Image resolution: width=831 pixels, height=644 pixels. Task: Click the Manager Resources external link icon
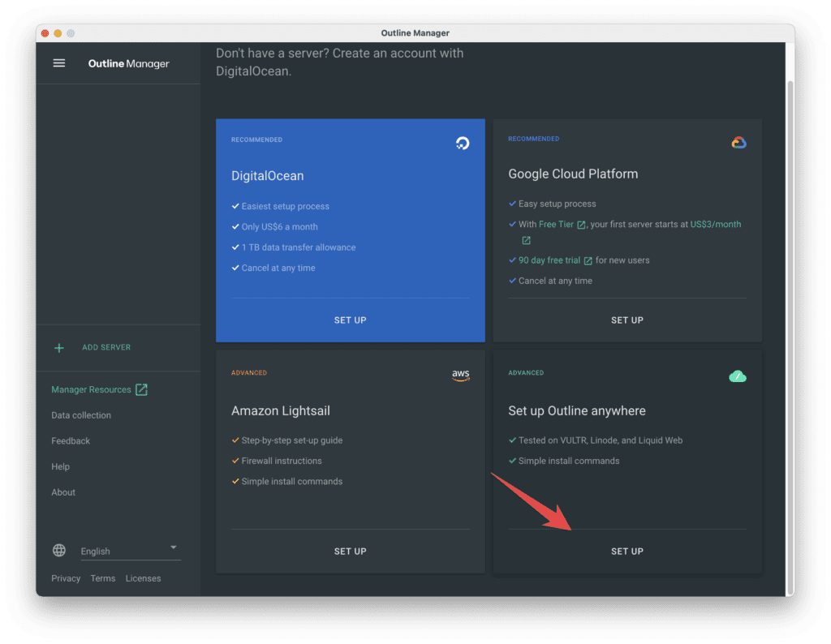141,390
